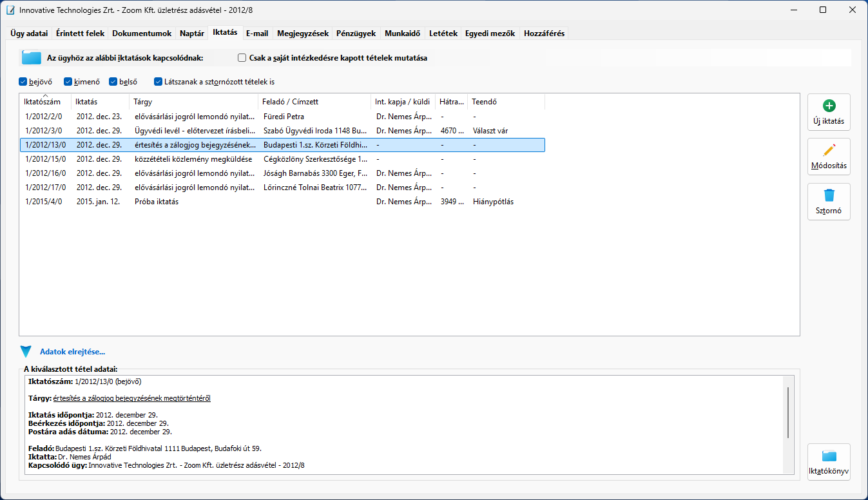This screenshot has height=500, width=868.
Task: Open the Pénzügyek tab
Action: pos(356,34)
